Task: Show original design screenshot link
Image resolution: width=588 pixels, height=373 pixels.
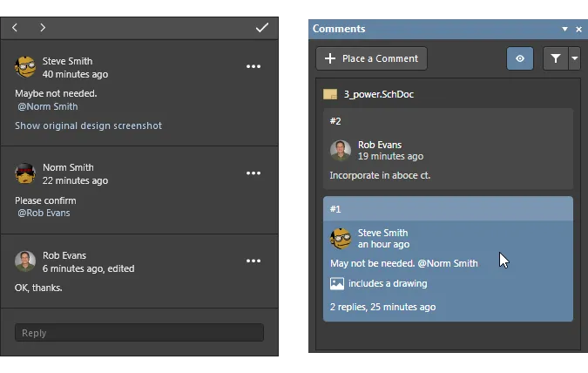Action: 89,125
